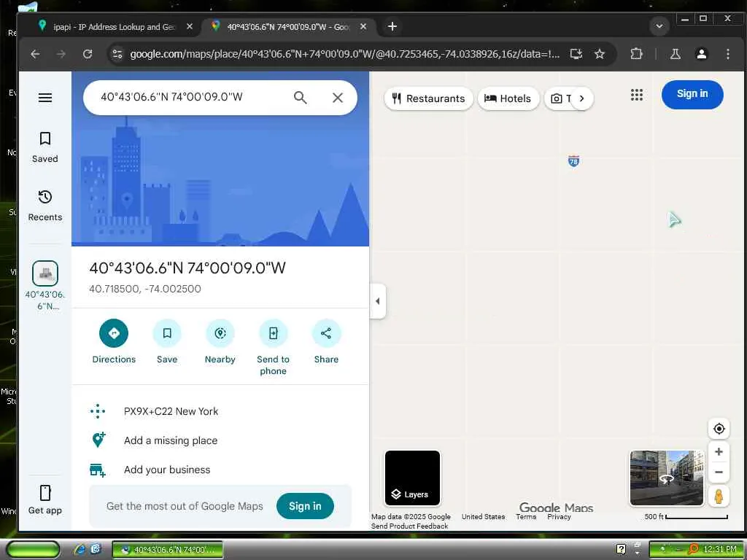Clear the search box with X
The height and width of the screenshot is (560, 747).
tap(338, 98)
